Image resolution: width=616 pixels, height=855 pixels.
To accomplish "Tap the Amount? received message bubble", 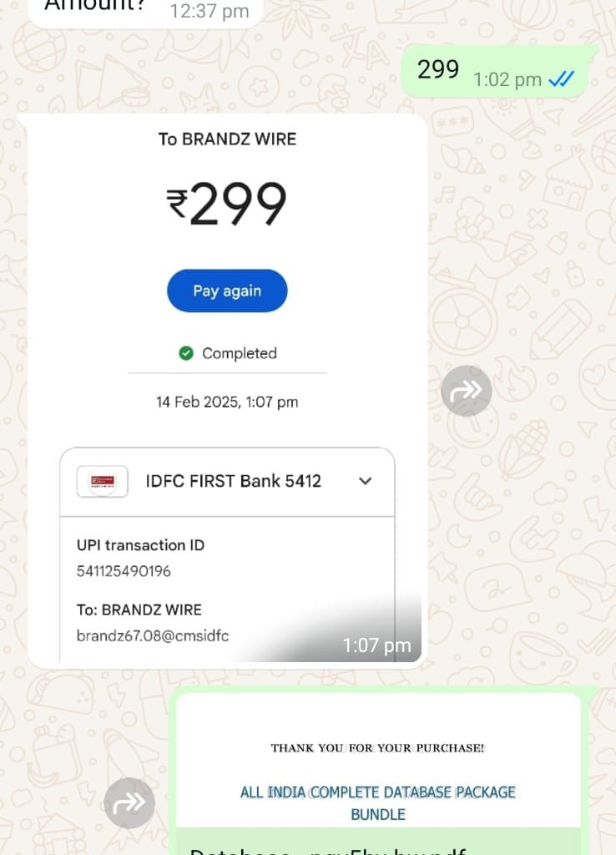I will tap(145, 8).
